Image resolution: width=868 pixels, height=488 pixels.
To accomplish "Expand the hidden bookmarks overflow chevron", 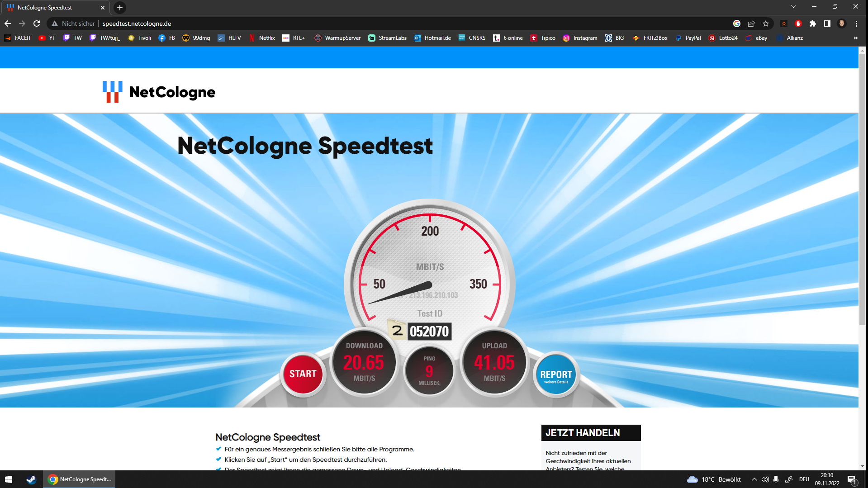I will [856, 38].
